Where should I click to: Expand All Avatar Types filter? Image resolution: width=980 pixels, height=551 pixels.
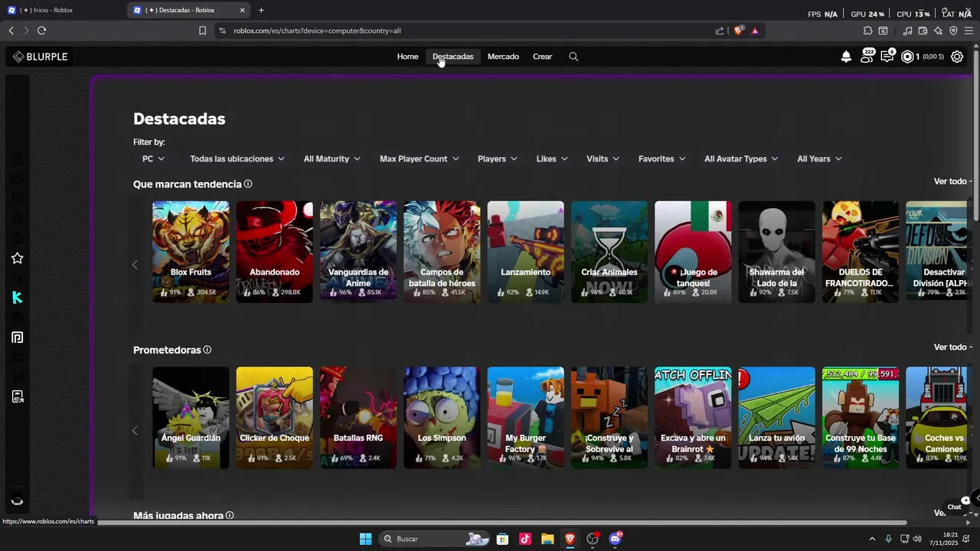tap(741, 159)
